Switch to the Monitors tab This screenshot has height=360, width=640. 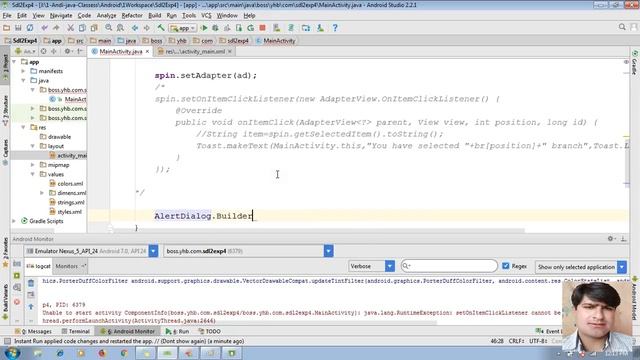click(x=70, y=266)
